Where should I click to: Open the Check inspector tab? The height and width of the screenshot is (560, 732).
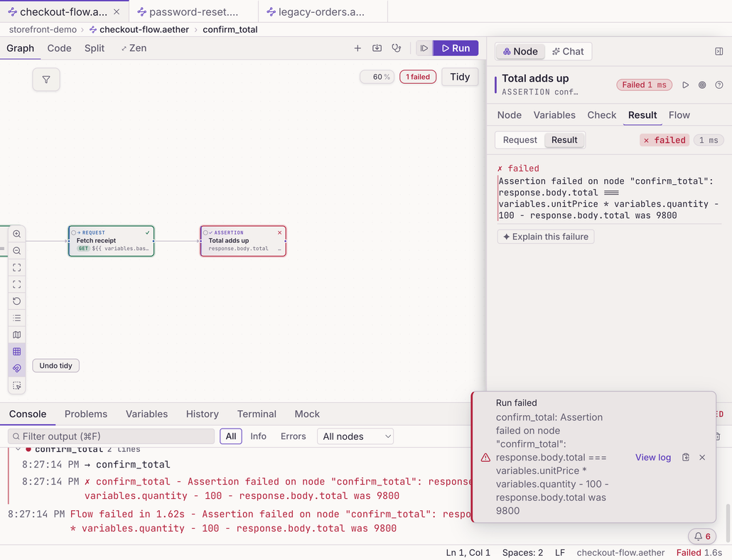(602, 115)
